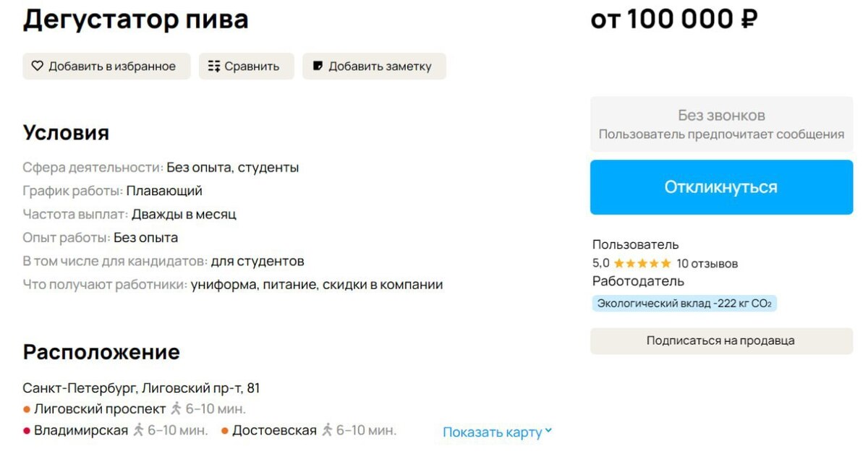Click the heart icon for favorites
868x454 pixels.
pyautogui.click(x=38, y=66)
